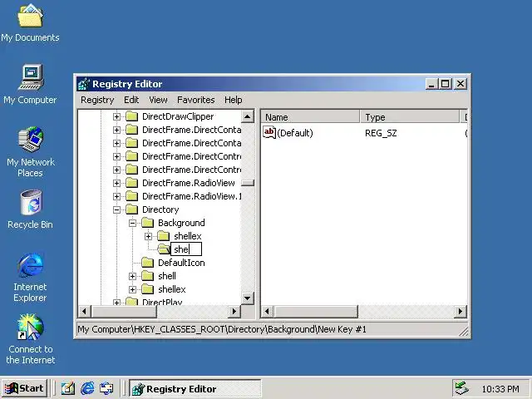Open the Favorites menu

[196, 100]
